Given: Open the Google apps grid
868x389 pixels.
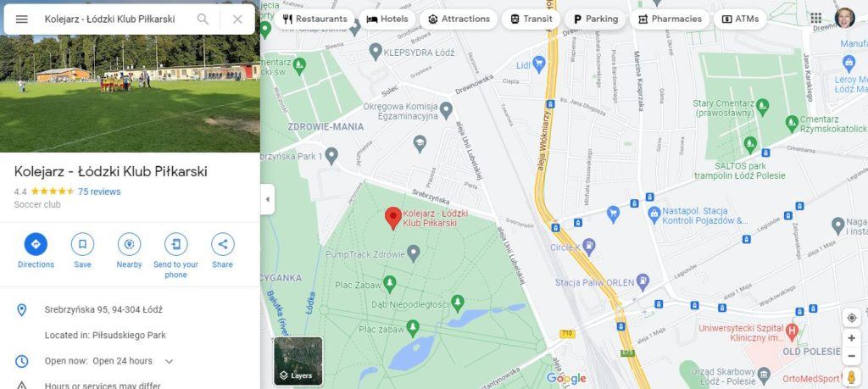Looking at the screenshot, I should point(816,18).
